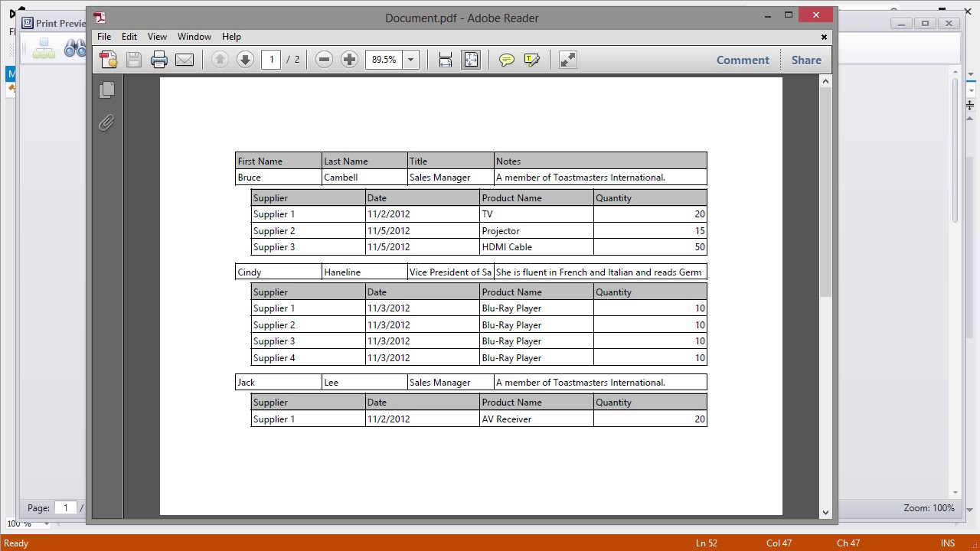Click the Send email envelope icon
Screen dimensions: 980x551
pos(185,60)
